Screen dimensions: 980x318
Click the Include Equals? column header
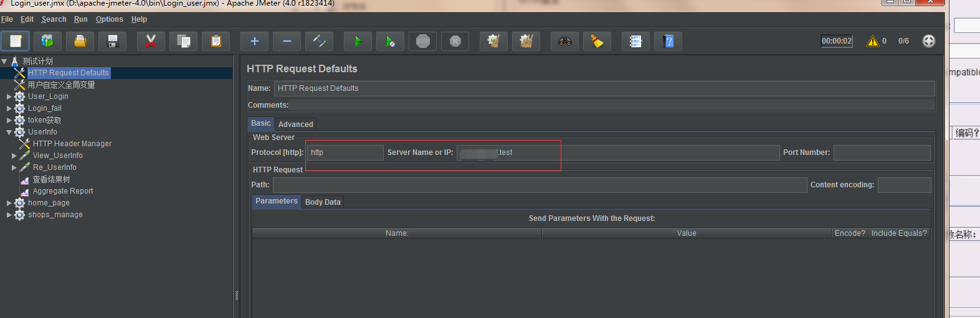point(899,233)
